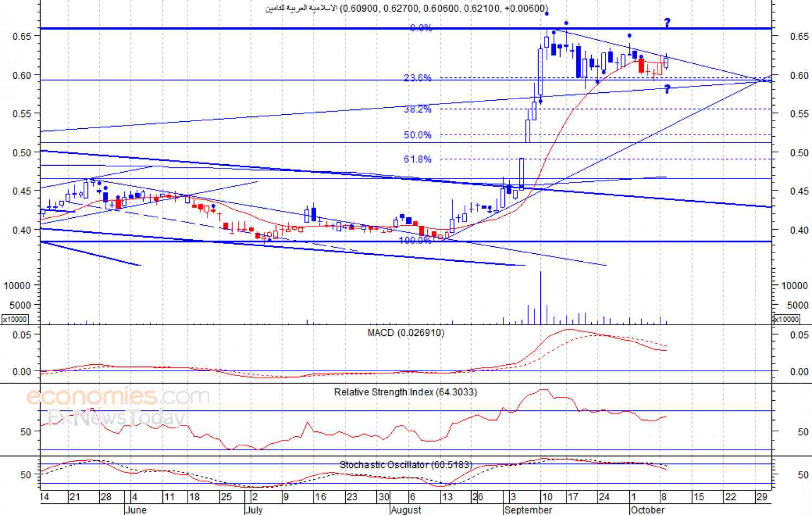Pick the 50.0% Fibonacci retracement label

(x=418, y=135)
